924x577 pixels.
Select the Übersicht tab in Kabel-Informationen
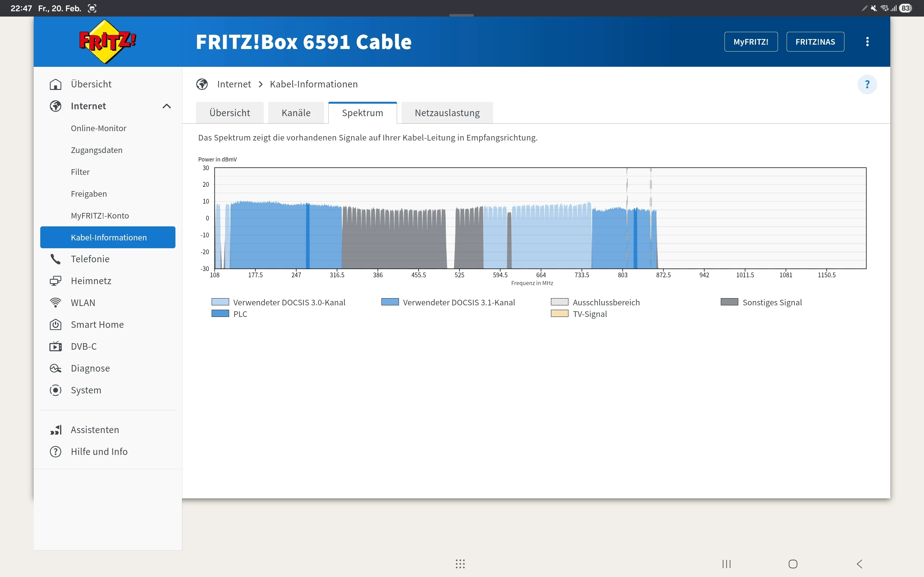click(230, 113)
